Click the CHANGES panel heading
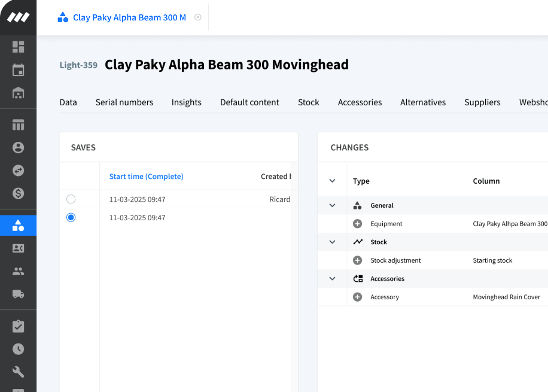This screenshot has height=392, width=548. pyautogui.click(x=349, y=148)
